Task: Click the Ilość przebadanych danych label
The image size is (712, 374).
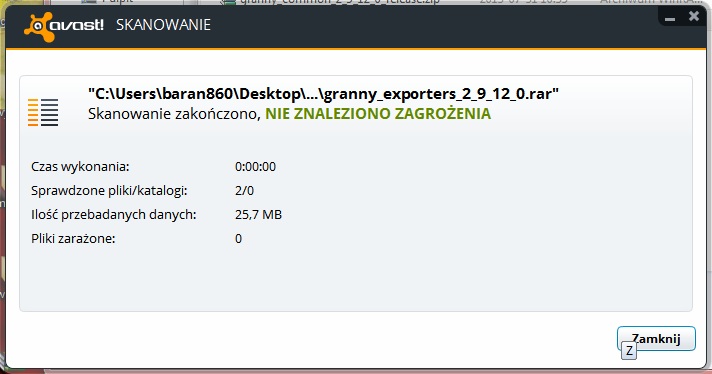Action: tap(114, 214)
